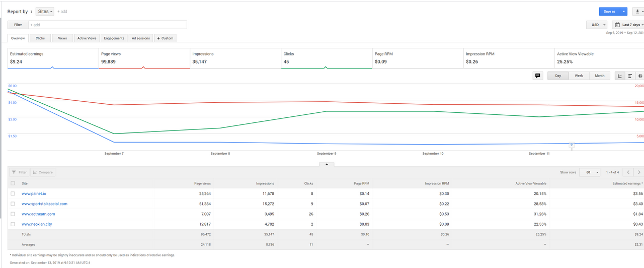Open the Engagements tab
This screenshot has height=268, width=644.
pos(114,38)
